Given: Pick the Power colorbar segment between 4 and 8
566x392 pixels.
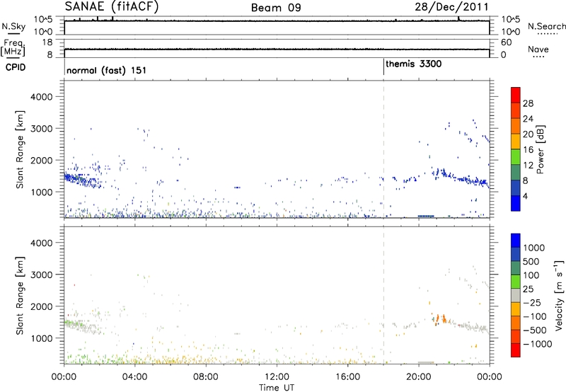Looking at the screenshot, I should tap(516, 188).
